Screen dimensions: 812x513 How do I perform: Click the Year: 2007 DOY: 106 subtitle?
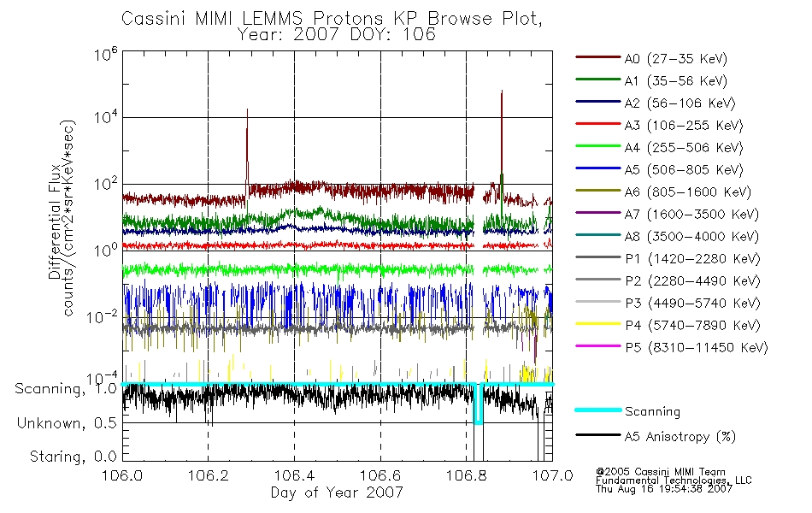pos(337,35)
